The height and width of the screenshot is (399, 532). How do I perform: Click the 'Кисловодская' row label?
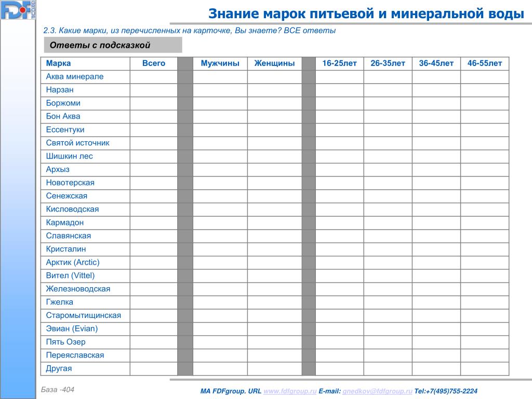click(x=72, y=209)
